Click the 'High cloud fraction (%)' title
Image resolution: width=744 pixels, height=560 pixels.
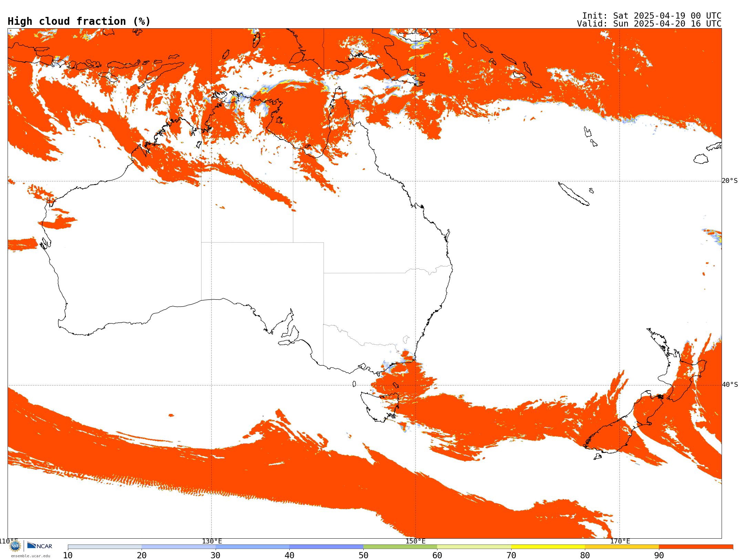tap(79, 21)
